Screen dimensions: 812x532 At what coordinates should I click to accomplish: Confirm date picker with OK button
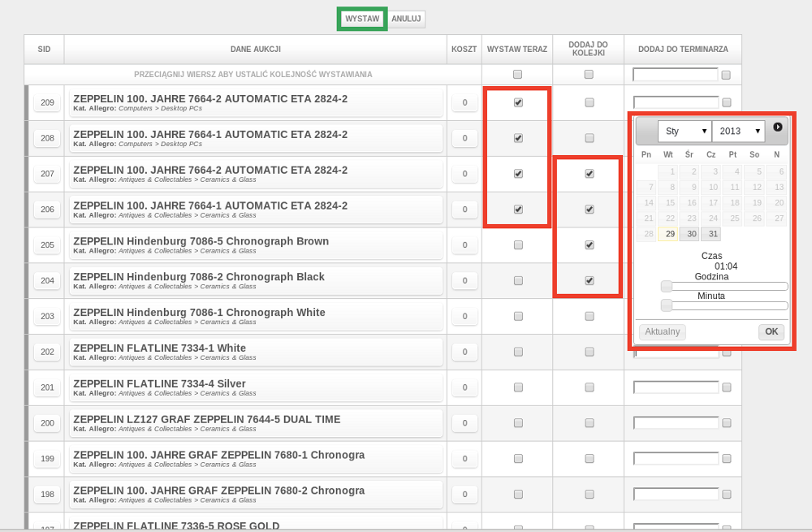click(771, 331)
